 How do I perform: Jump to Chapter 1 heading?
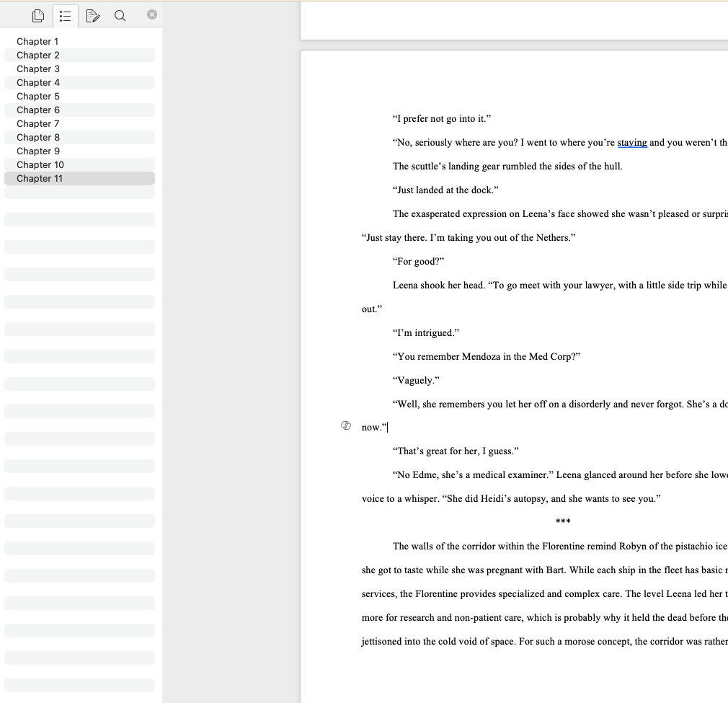pyautogui.click(x=37, y=42)
